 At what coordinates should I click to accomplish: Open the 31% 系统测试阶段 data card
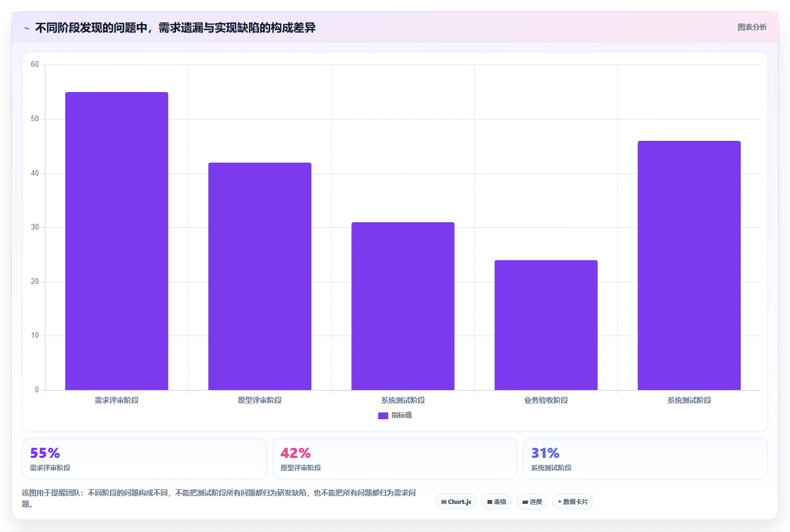coord(645,458)
